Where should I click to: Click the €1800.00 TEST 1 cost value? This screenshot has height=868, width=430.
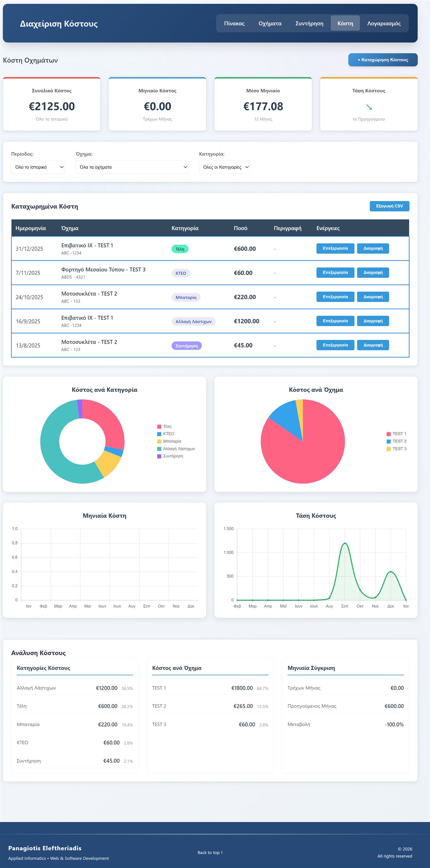point(242,688)
